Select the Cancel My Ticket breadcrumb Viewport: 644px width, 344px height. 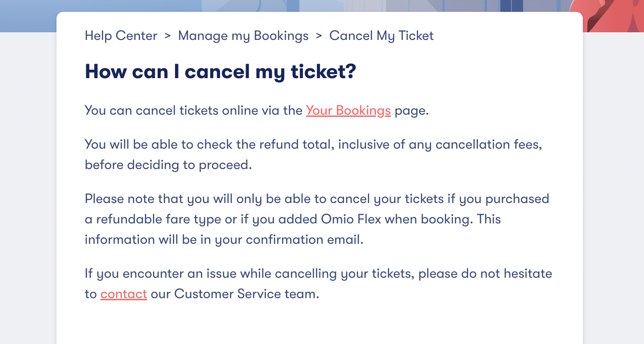pyautogui.click(x=381, y=36)
